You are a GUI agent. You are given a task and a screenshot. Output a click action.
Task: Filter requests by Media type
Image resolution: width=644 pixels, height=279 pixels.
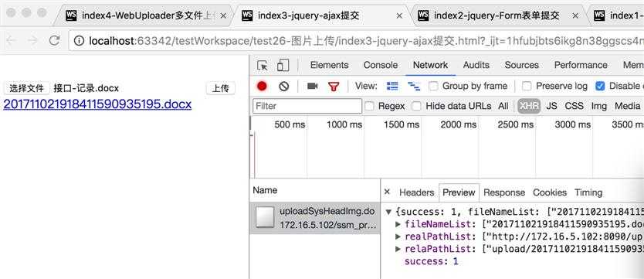click(x=627, y=106)
